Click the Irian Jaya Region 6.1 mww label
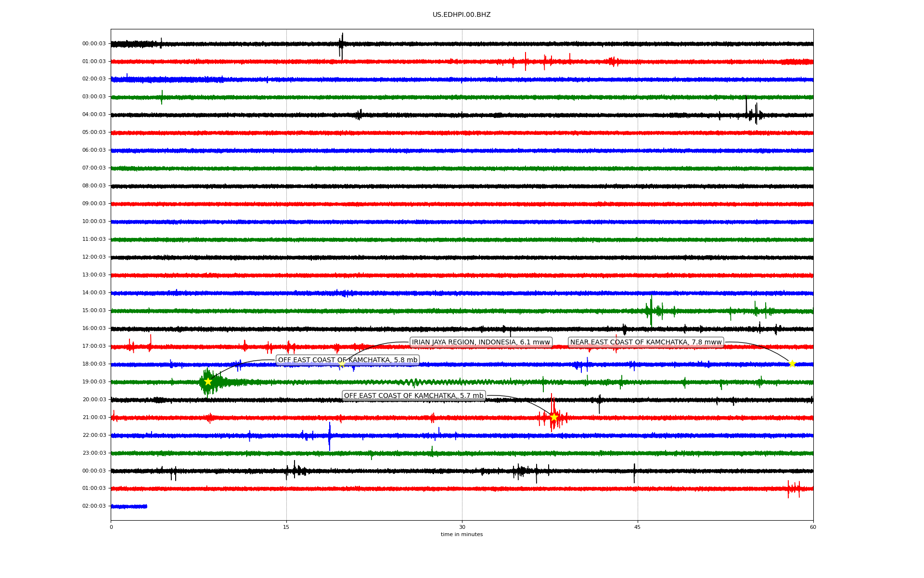 click(481, 342)
